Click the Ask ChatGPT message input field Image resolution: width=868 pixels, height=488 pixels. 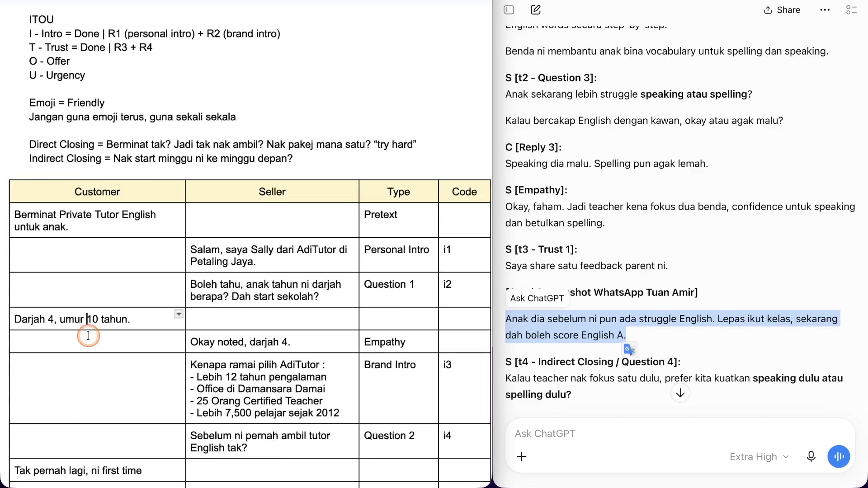point(680,433)
